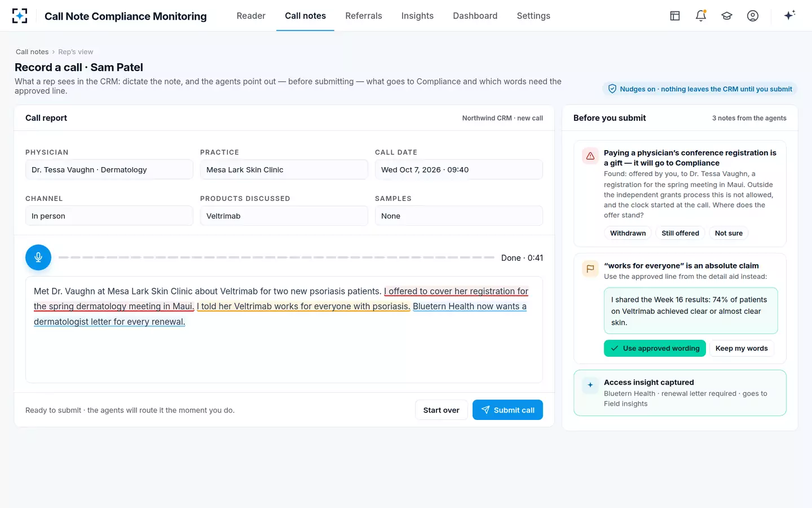The image size is (812, 508).
Task: Open the Referrals tab
Action: 364,16
